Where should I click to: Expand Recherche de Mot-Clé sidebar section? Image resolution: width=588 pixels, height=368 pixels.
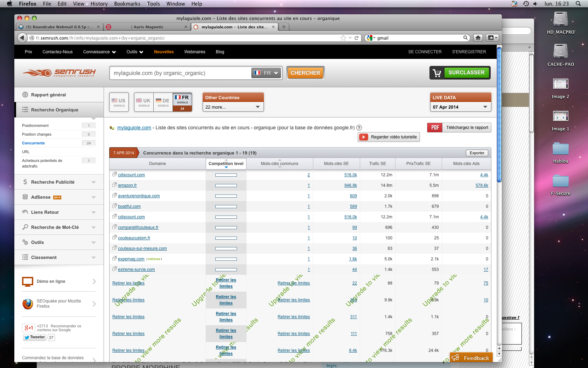pyautogui.click(x=59, y=227)
